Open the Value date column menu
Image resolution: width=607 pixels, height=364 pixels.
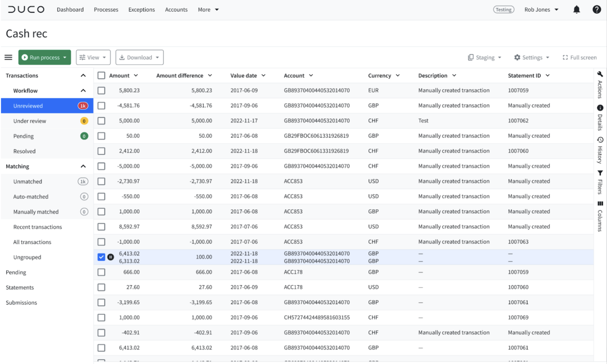(263, 76)
